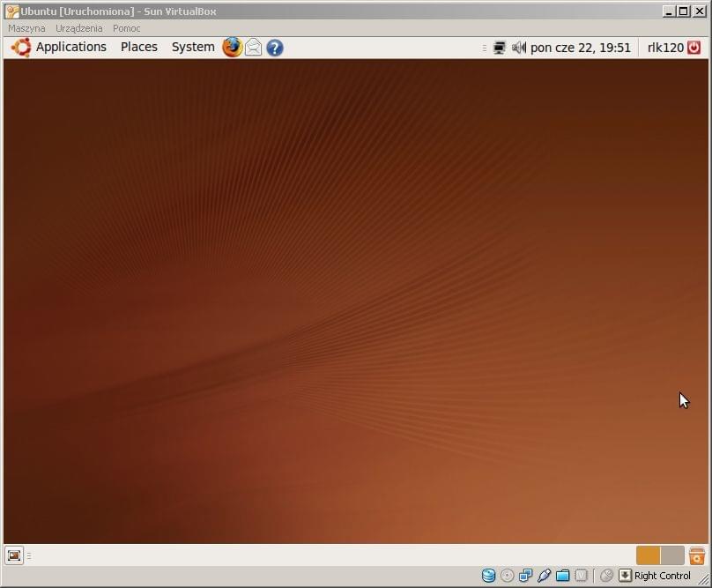Click the keyboard capture arrow indicator
712x588 pixels.
(626, 576)
